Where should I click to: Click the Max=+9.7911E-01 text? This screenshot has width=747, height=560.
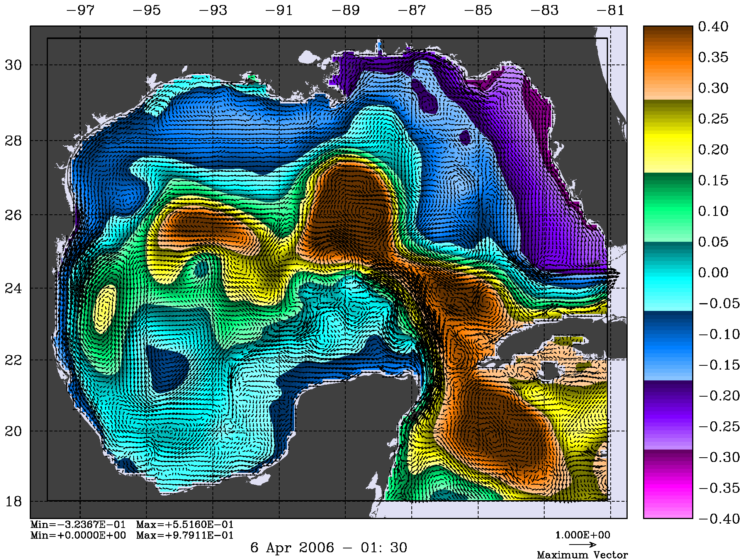tap(185, 535)
